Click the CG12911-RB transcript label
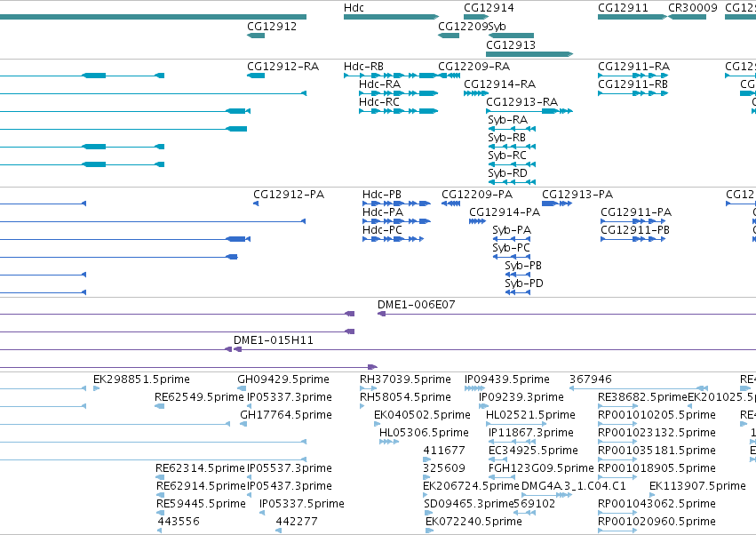The height and width of the screenshot is (535, 756). 633,84
